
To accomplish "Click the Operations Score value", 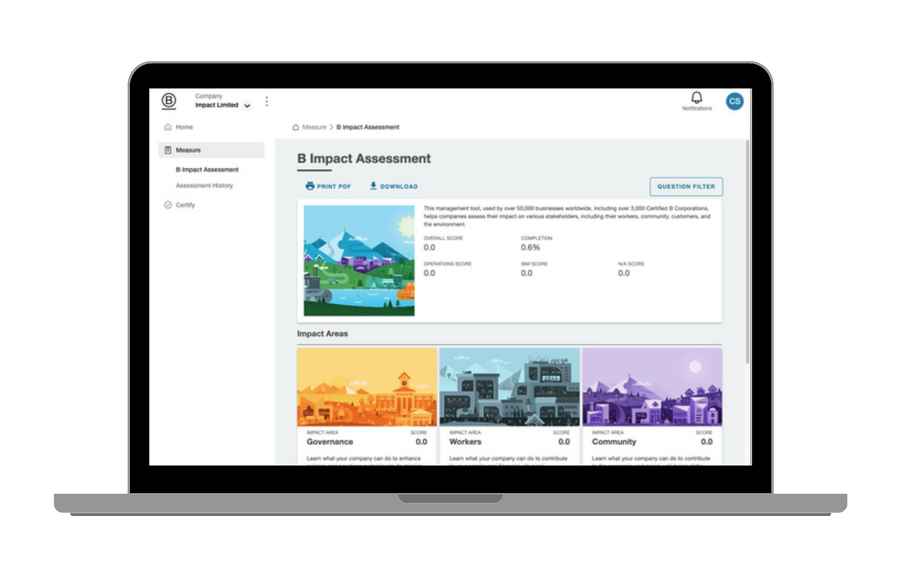I will point(429,273).
